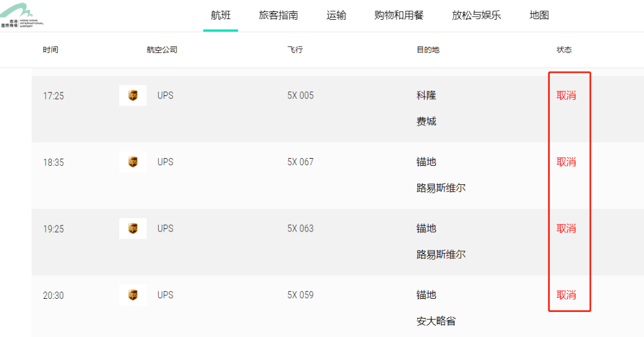Select the 18:35 departure time
This screenshot has width=644, height=337.
(x=54, y=162)
